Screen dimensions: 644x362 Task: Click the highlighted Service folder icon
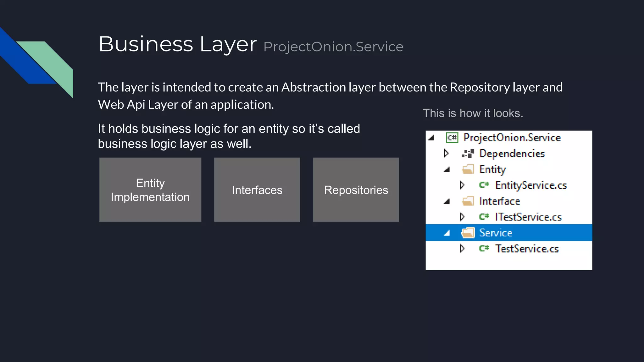(468, 233)
